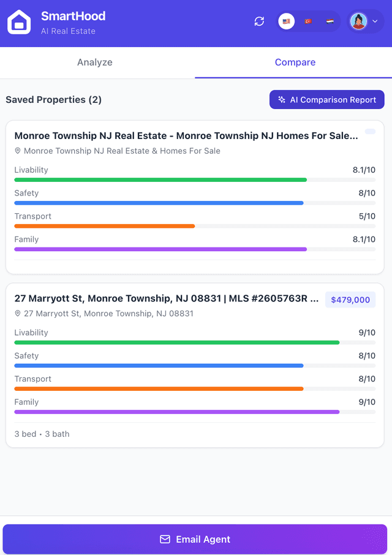Open the AI Comparison Report
Viewport: 392px width, 555px height.
[326, 99]
